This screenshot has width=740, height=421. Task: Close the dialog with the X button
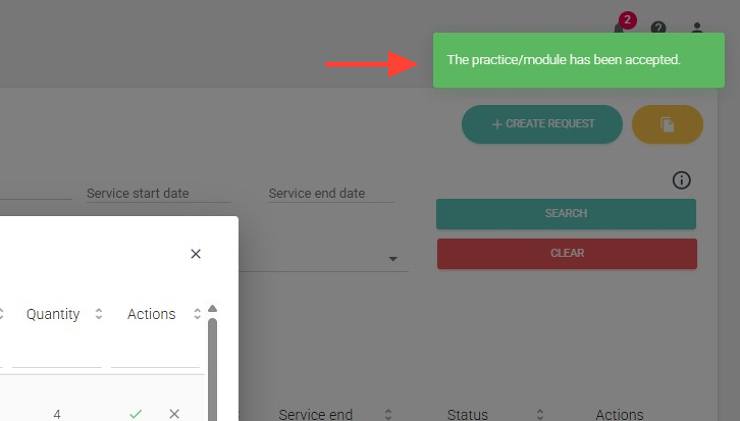coord(196,254)
